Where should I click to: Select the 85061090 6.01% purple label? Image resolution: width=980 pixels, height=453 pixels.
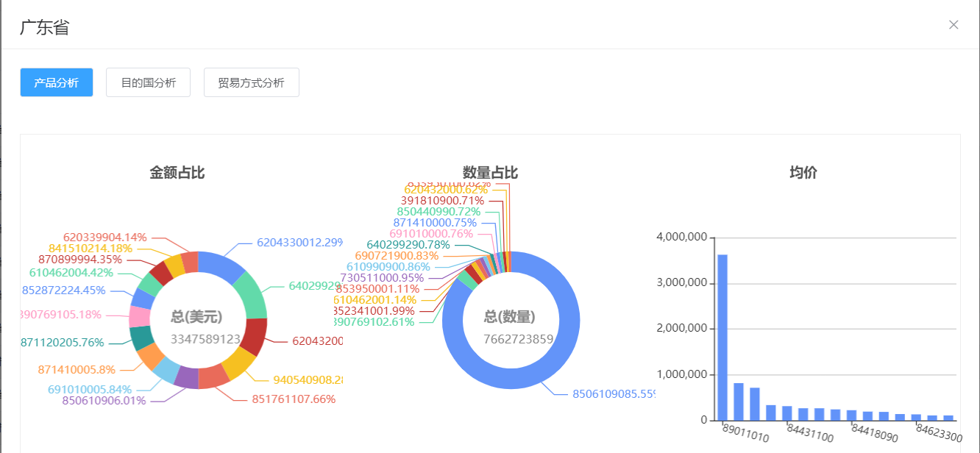(104, 401)
